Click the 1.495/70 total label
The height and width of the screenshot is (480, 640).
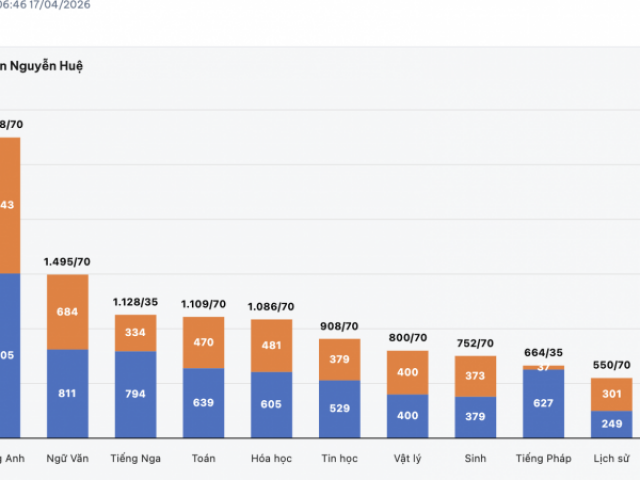click(x=68, y=262)
